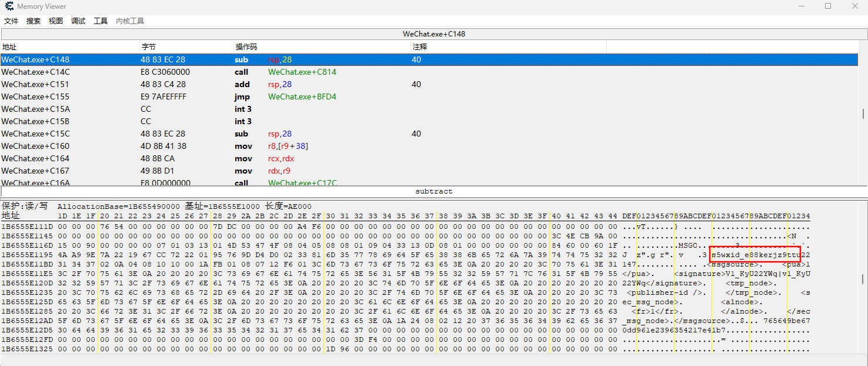
Task: Click the Cheat Engine icon in title bar
Action: pyautogui.click(x=9, y=6)
